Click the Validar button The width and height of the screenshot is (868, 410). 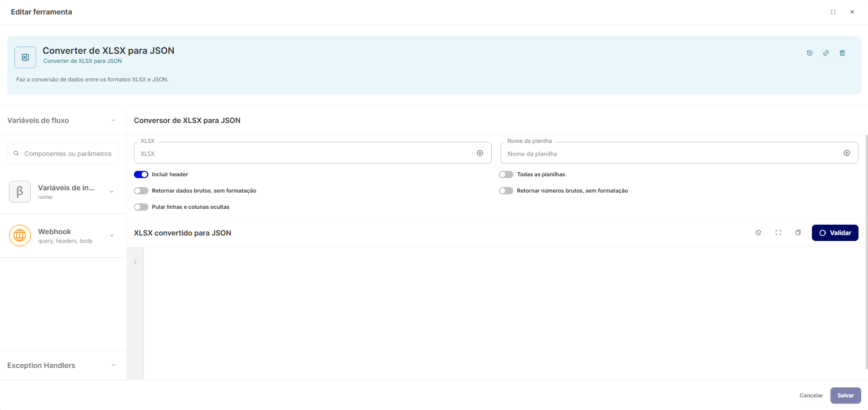tap(835, 233)
